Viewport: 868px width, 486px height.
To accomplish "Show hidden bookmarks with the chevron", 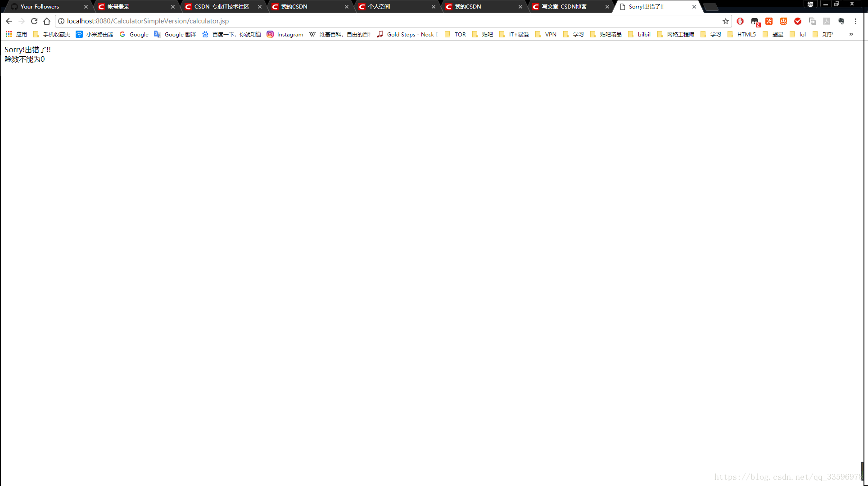I will (851, 34).
